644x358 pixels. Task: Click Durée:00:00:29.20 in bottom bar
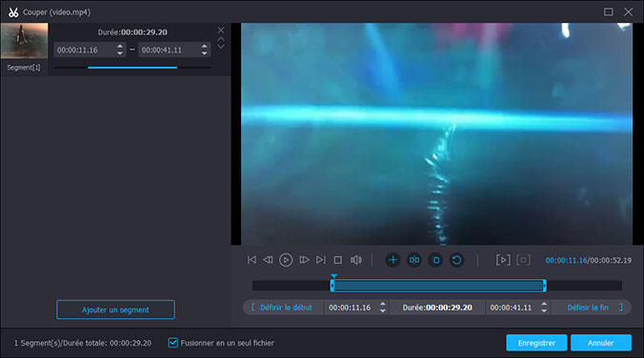click(x=437, y=308)
